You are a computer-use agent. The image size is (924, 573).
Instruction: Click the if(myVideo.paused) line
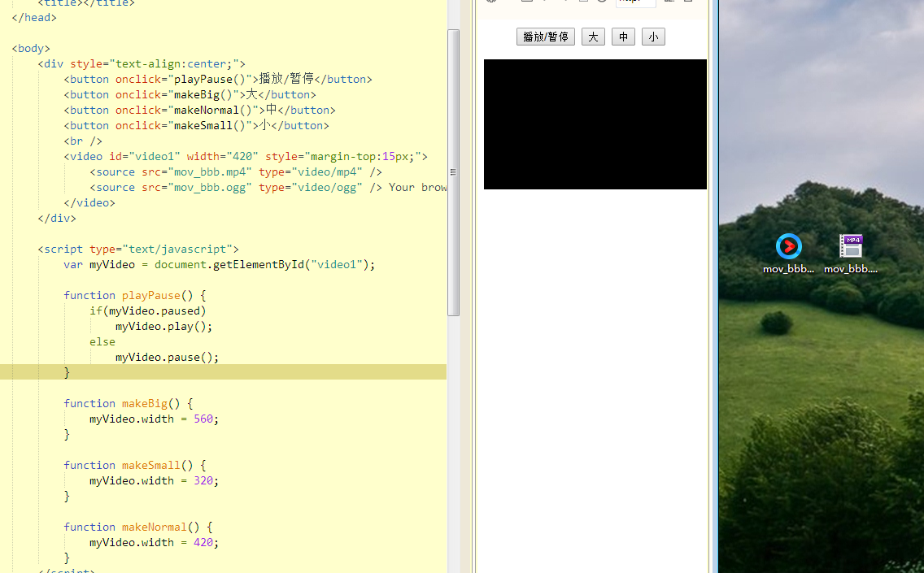point(148,311)
